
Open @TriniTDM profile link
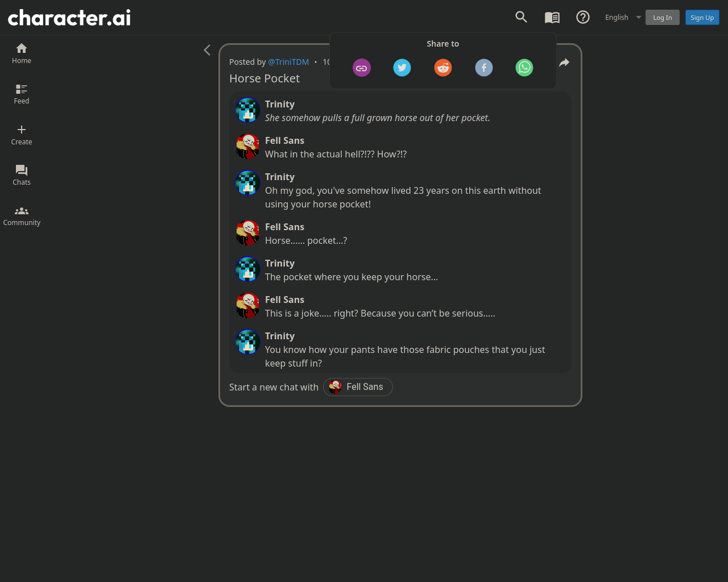tap(288, 62)
